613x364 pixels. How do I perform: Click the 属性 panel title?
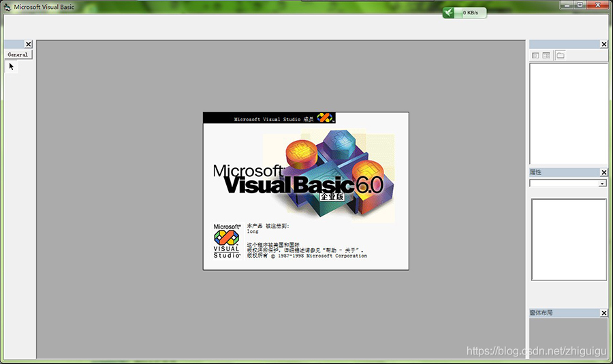pos(535,172)
